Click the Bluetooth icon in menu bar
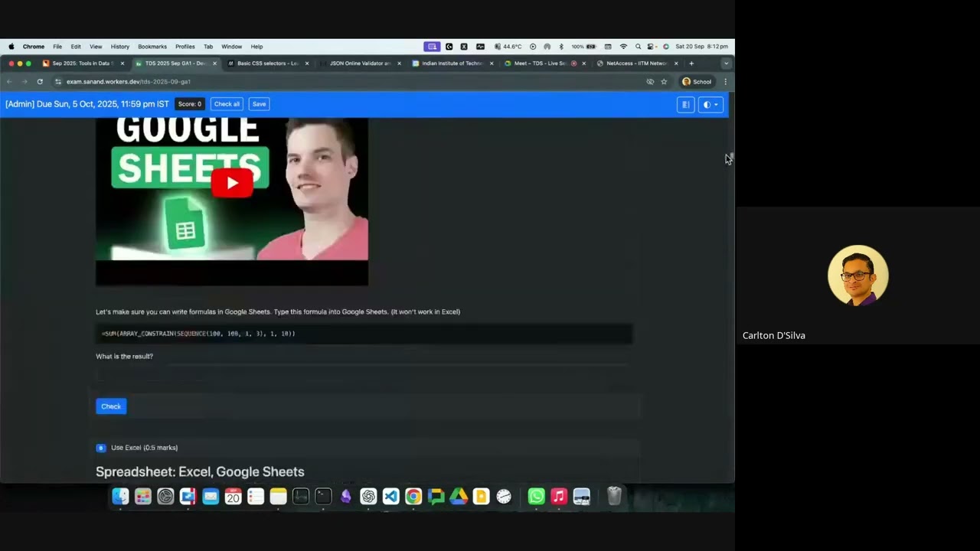 pos(560,47)
